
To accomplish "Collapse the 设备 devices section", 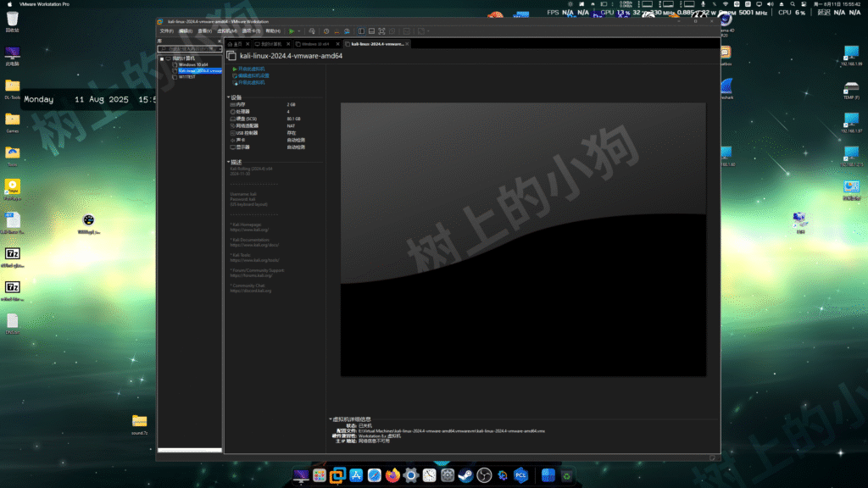I will click(229, 97).
